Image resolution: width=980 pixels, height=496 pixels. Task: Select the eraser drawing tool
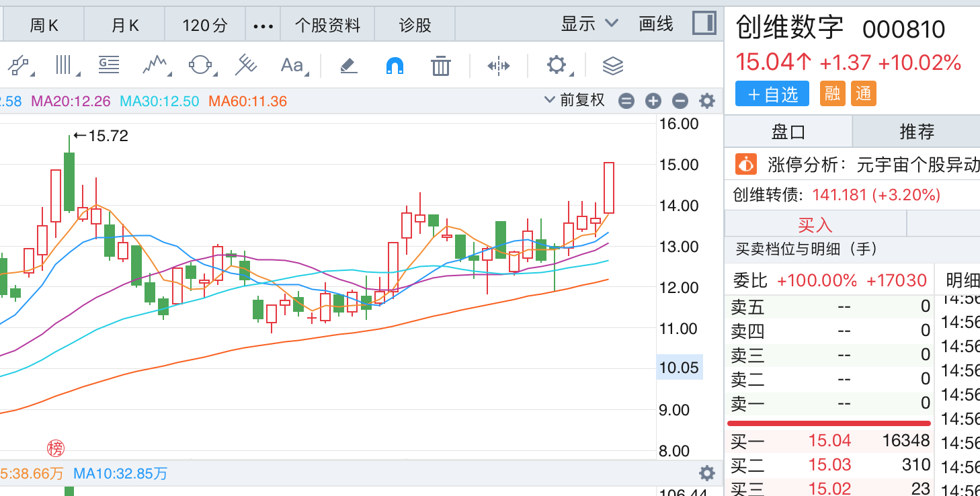click(x=348, y=65)
